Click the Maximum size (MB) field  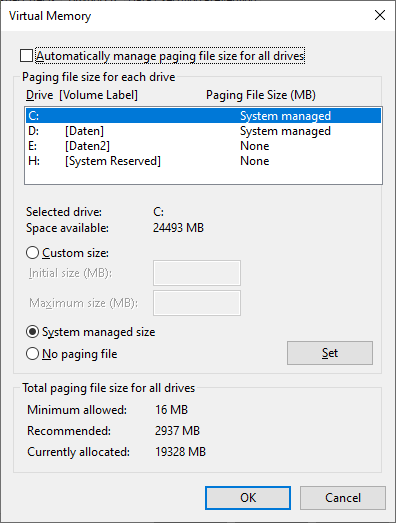click(x=197, y=303)
